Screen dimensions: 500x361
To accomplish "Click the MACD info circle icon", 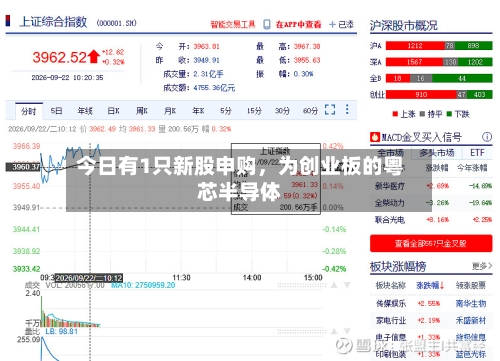I will click(487, 137).
